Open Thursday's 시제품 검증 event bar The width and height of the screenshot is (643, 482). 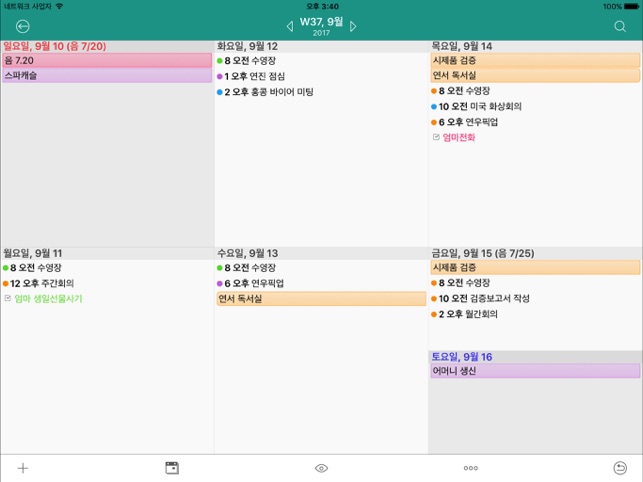coord(535,60)
